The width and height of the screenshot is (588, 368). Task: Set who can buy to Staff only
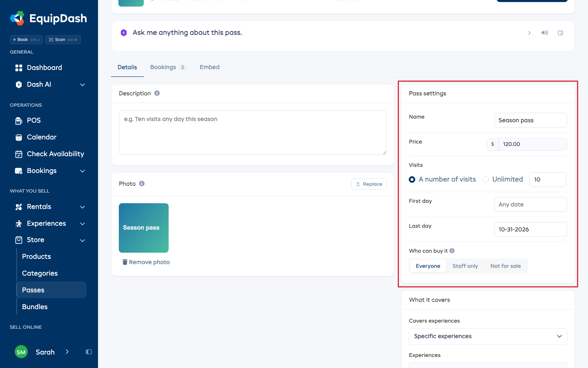(465, 266)
